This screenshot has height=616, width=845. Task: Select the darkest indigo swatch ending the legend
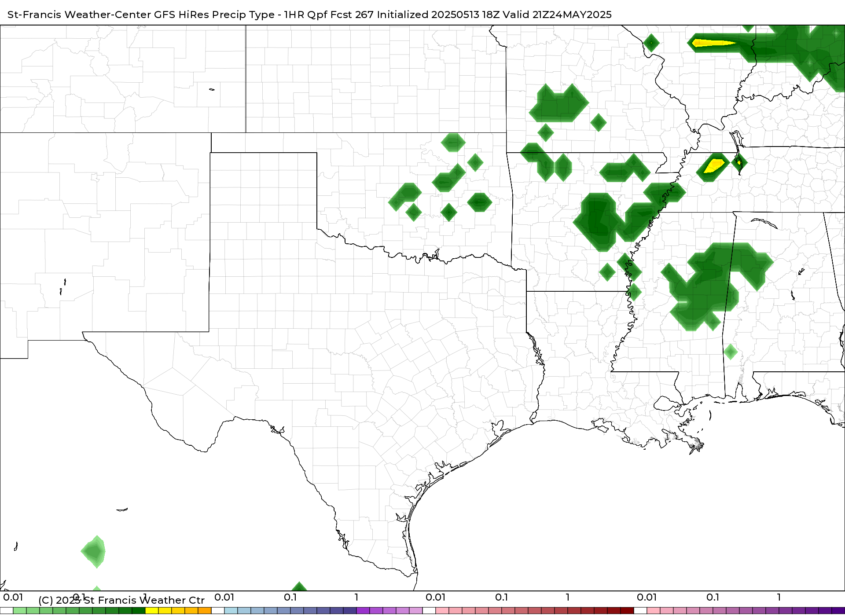tap(838, 611)
